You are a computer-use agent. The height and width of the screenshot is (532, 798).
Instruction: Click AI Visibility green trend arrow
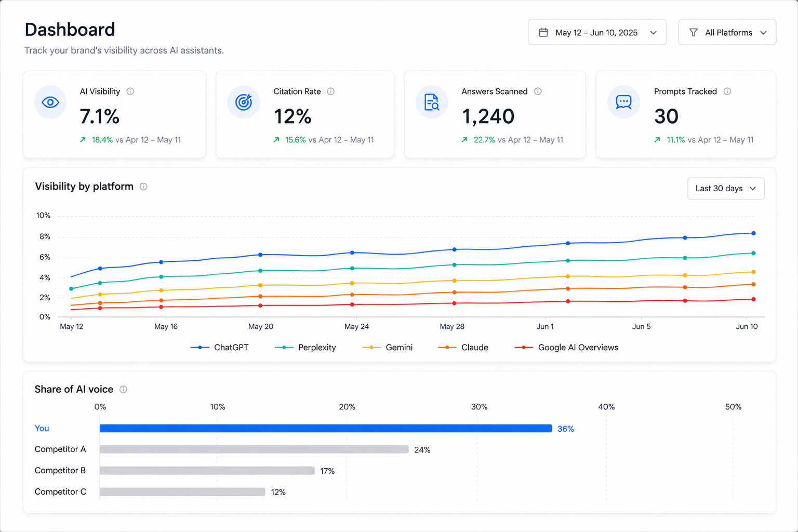(x=83, y=140)
